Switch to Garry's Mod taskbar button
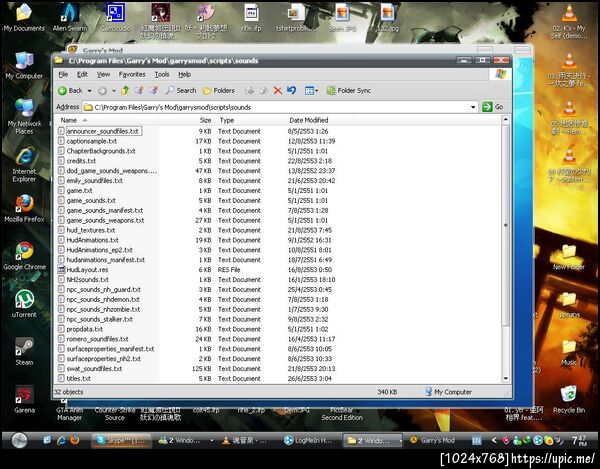 [432, 440]
